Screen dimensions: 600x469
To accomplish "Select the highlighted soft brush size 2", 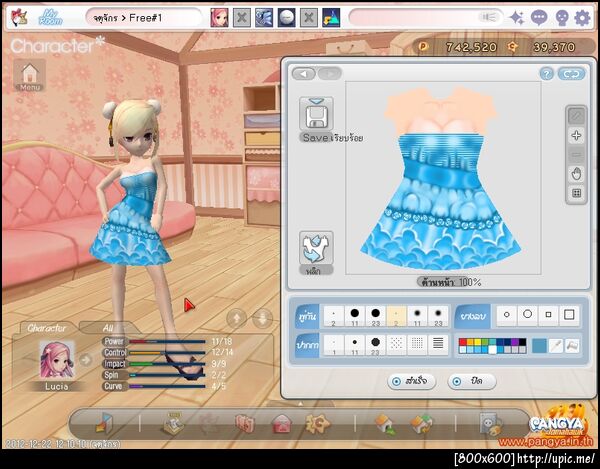I will (x=396, y=316).
